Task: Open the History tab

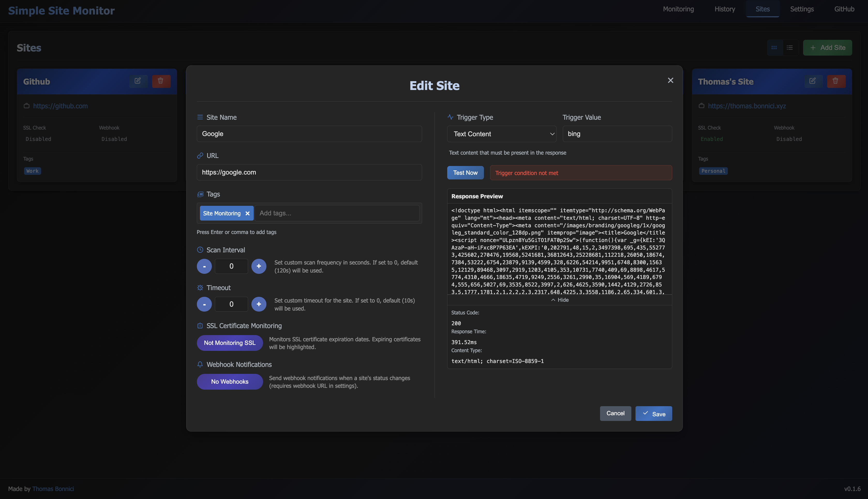Action: 725,9
